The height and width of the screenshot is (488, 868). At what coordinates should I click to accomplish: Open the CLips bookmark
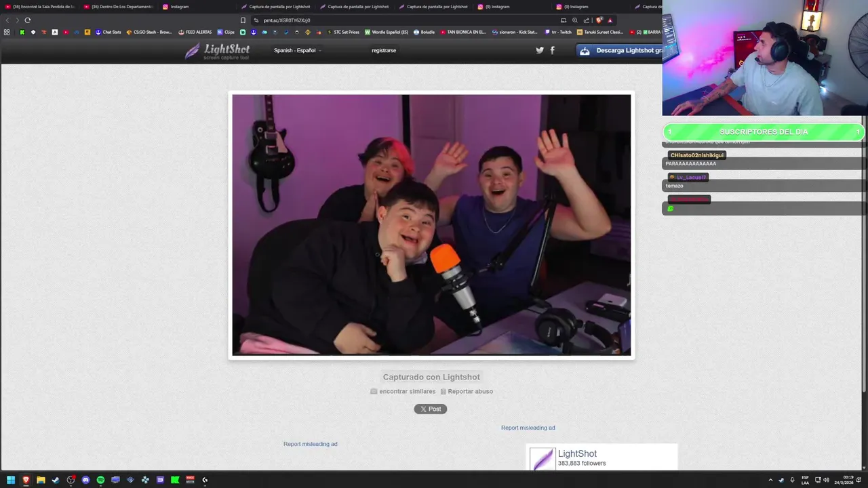pos(226,32)
